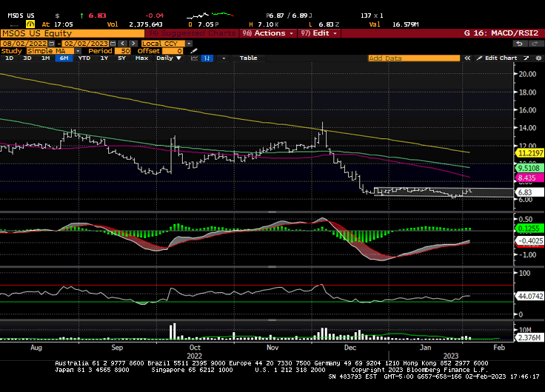Open the 97) Edit menu
The width and height of the screenshot is (545, 392).
click(x=318, y=33)
